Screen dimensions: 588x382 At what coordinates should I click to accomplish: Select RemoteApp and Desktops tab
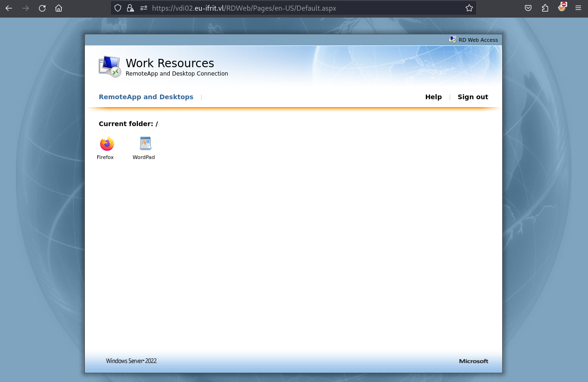[x=146, y=97]
